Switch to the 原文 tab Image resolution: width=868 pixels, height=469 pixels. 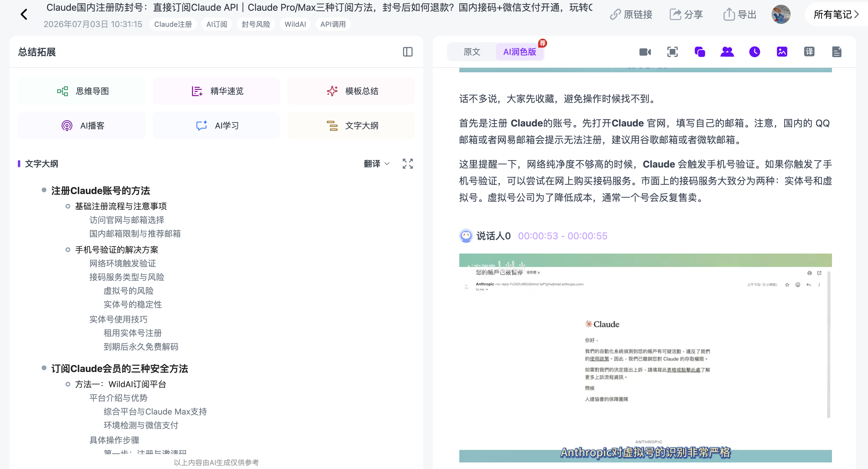coord(472,52)
